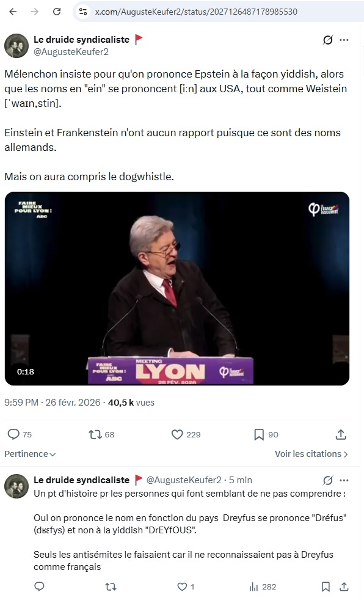Viewport: 364px width, 606px height.
Task: Reload the page with refresh icon
Action: [x=57, y=12]
